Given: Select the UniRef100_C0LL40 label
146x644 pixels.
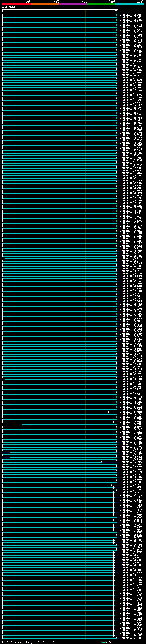Looking at the screenshot, I should (x=131, y=475).
